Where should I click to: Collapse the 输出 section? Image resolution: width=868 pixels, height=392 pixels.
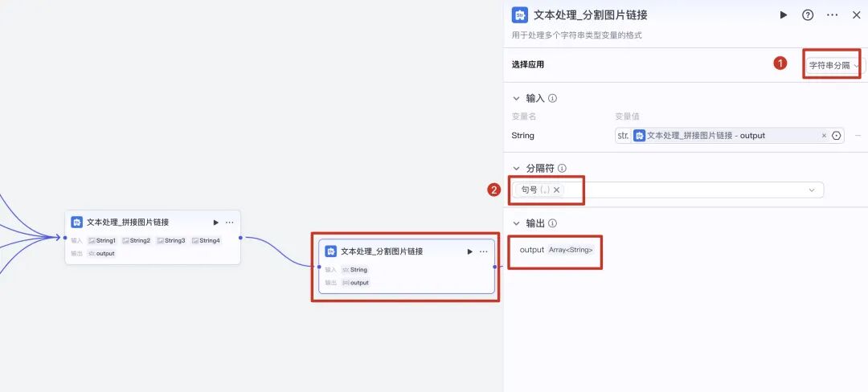tap(517, 223)
